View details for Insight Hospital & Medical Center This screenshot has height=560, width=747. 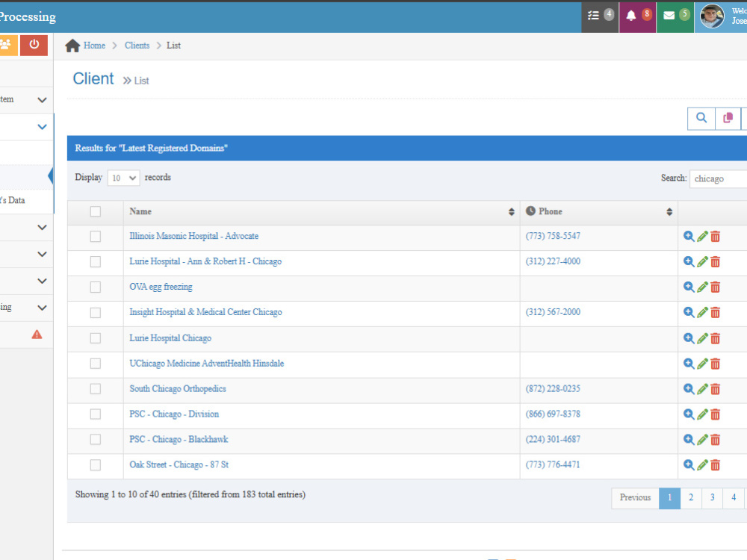(x=689, y=312)
